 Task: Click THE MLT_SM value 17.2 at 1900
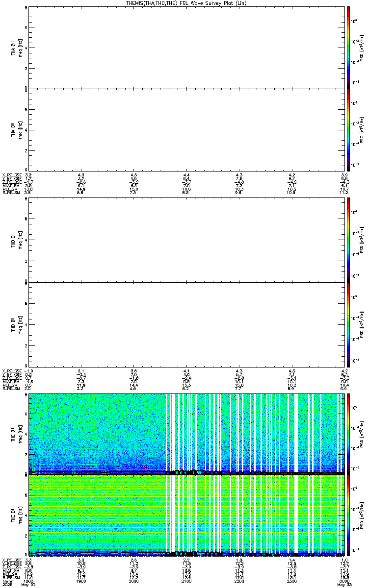(x=81, y=574)
